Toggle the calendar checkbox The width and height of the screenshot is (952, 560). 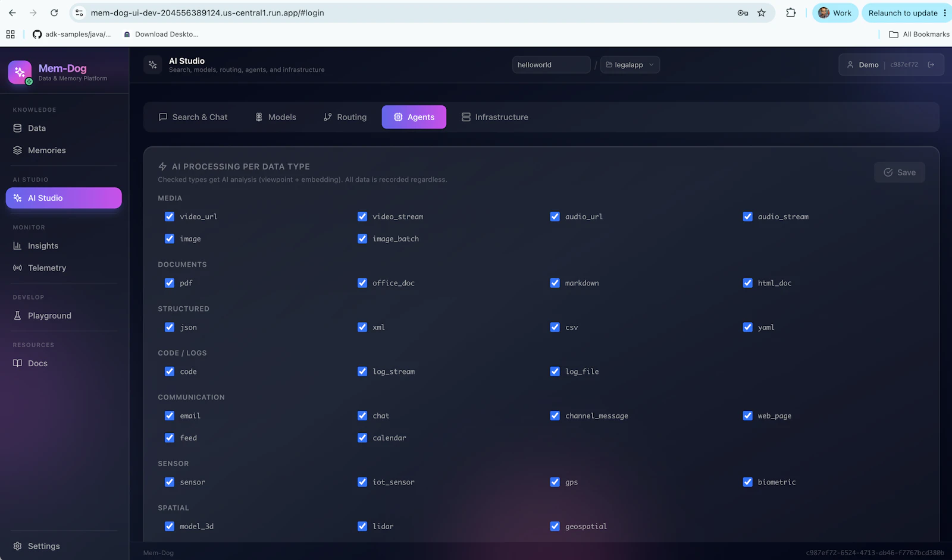[362, 438]
